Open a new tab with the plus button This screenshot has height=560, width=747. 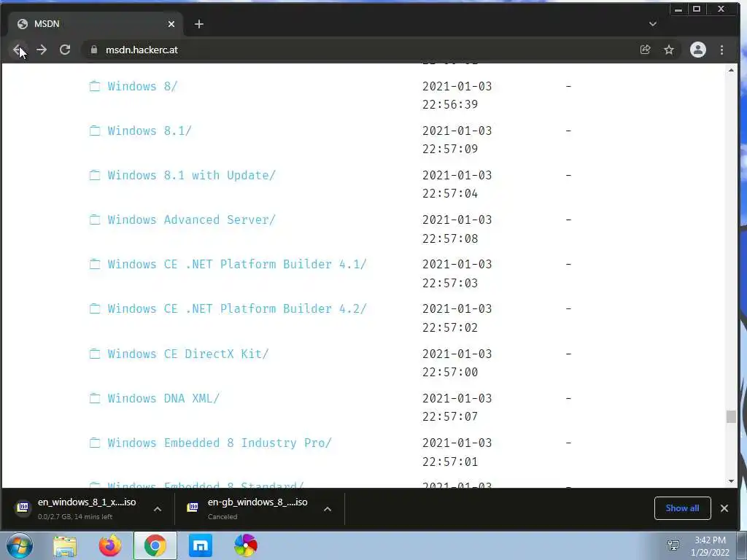click(x=199, y=24)
